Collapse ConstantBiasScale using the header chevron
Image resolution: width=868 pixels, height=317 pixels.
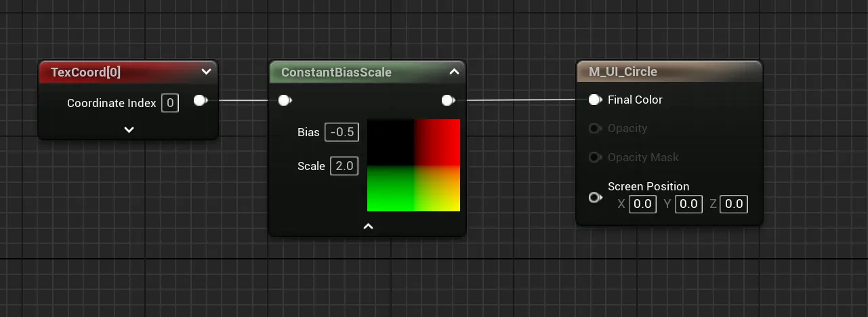tap(454, 72)
